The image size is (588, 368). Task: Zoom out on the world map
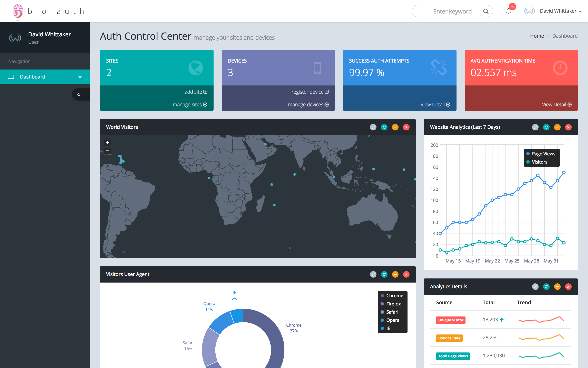point(107,151)
